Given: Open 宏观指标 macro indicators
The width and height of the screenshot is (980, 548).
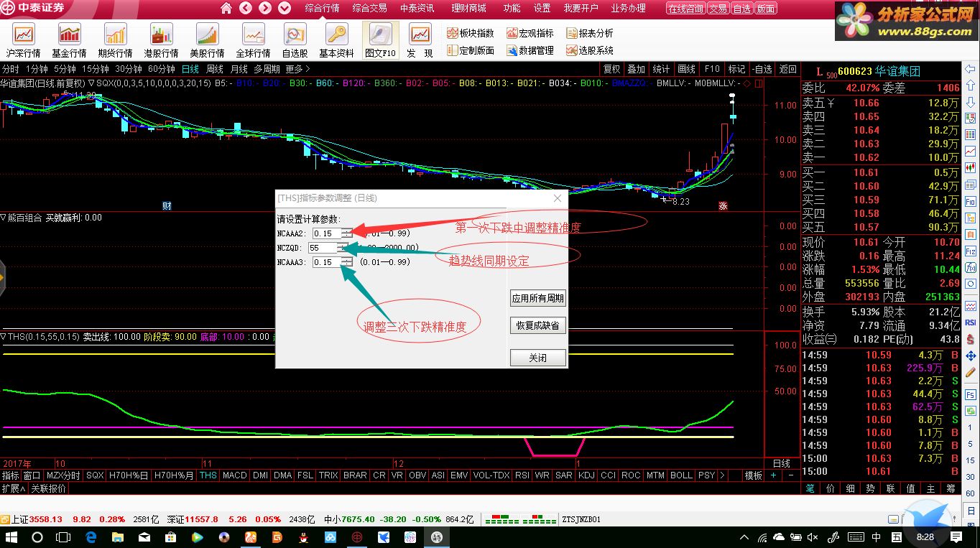Looking at the screenshot, I should pyautogui.click(x=530, y=33).
